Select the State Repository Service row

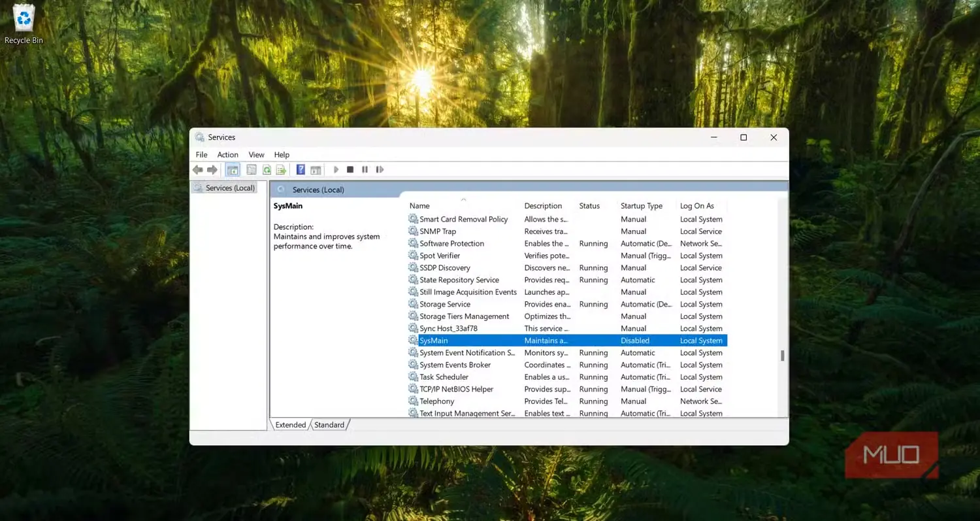(567, 280)
